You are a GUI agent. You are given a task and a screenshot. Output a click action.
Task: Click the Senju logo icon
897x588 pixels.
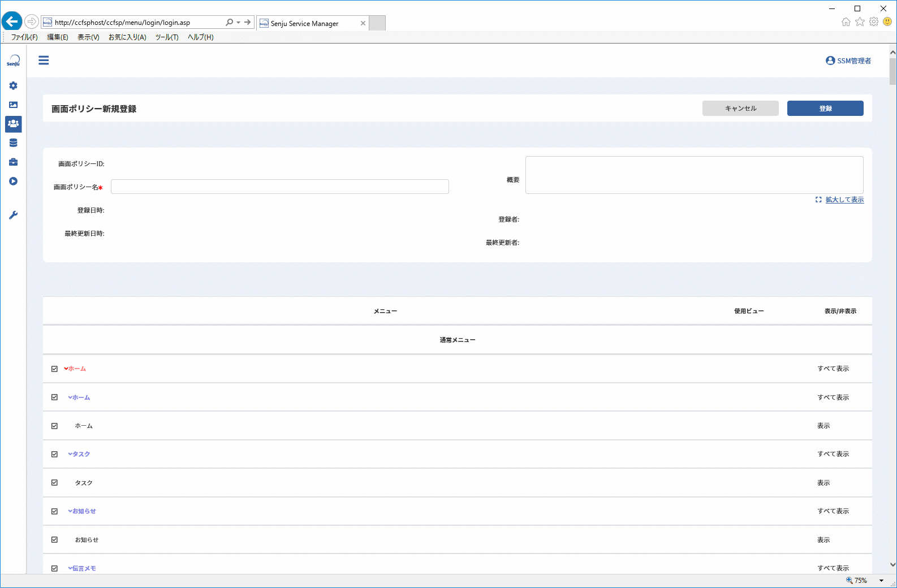tap(13, 60)
